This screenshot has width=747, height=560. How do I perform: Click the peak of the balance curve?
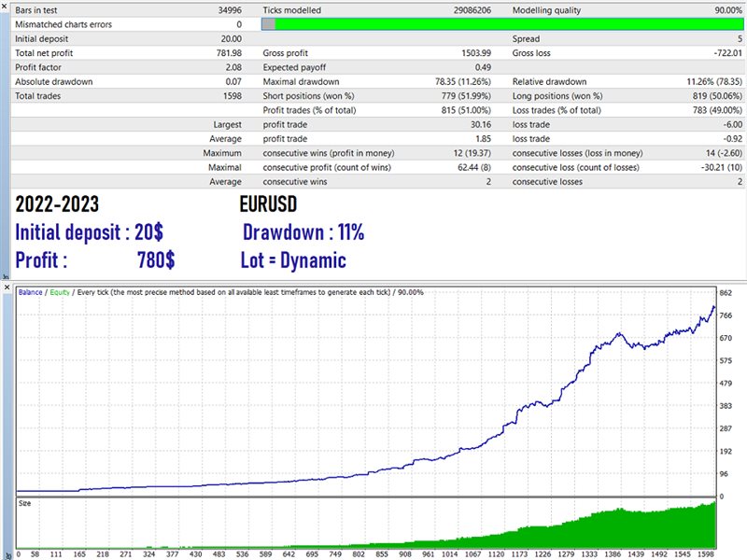click(x=714, y=307)
